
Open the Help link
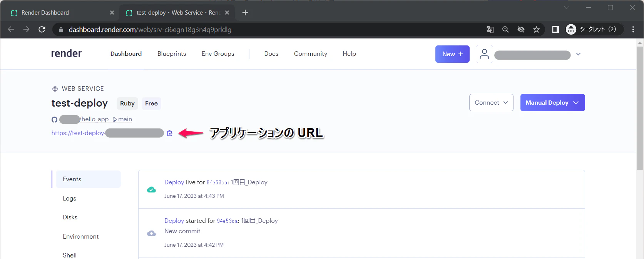pos(350,54)
